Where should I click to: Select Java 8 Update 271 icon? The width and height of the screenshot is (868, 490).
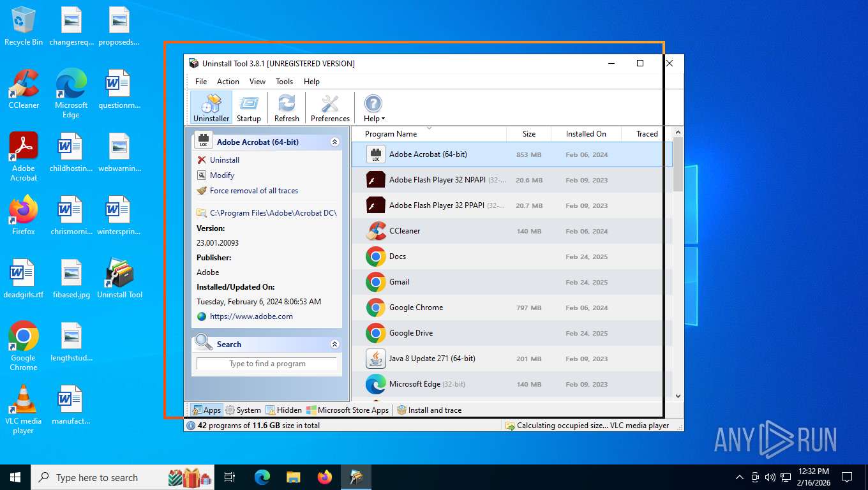pos(376,359)
